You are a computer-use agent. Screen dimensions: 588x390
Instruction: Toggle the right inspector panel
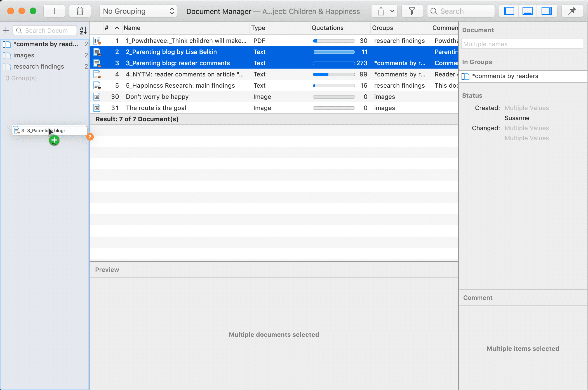pyautogui.click(x=546, y=11)
